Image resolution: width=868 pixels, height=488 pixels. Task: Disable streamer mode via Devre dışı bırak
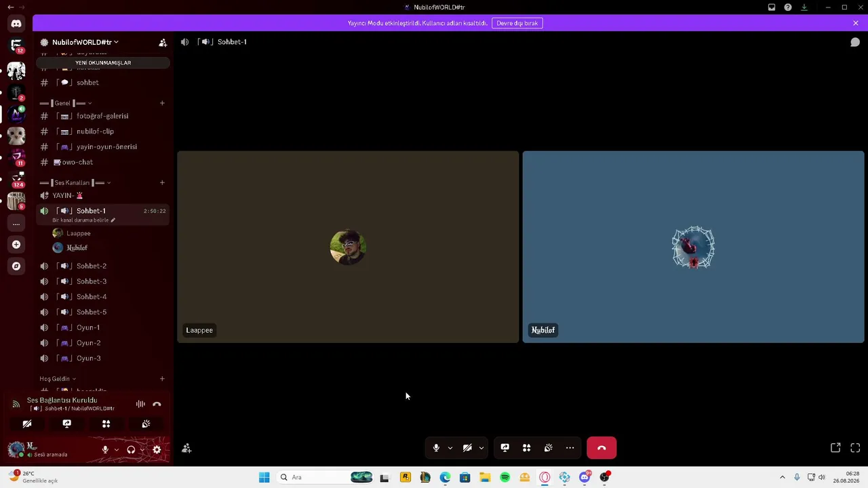coord(517,23)
